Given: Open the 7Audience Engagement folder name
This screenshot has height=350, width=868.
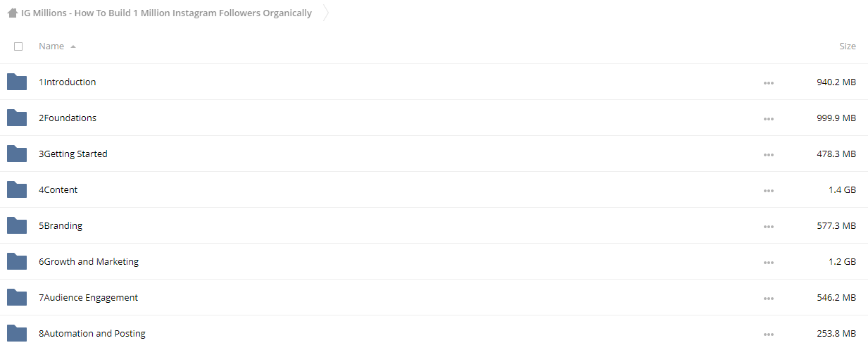Looking at the screenshot, I should (x=89, y=297).
